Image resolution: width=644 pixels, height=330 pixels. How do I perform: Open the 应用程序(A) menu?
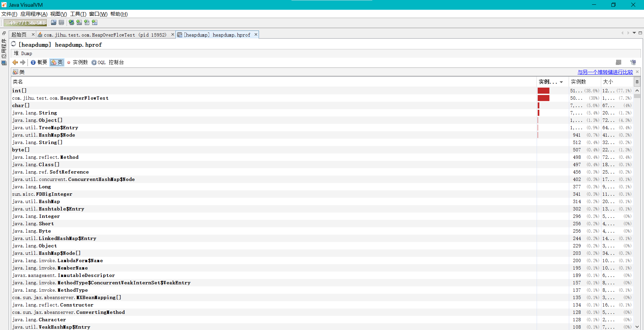click(x=34, y=14)
